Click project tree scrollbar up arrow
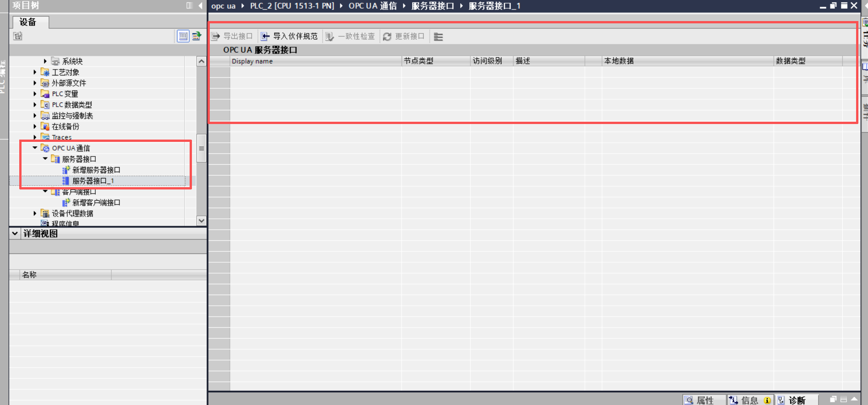The image size is (868, 405). click(202, 61)
